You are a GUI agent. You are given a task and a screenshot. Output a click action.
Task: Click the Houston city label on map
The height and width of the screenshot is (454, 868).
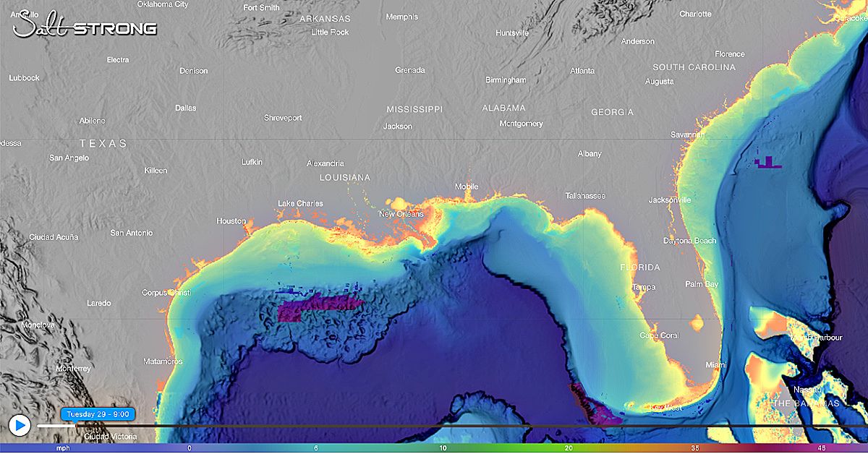(231, 221)
